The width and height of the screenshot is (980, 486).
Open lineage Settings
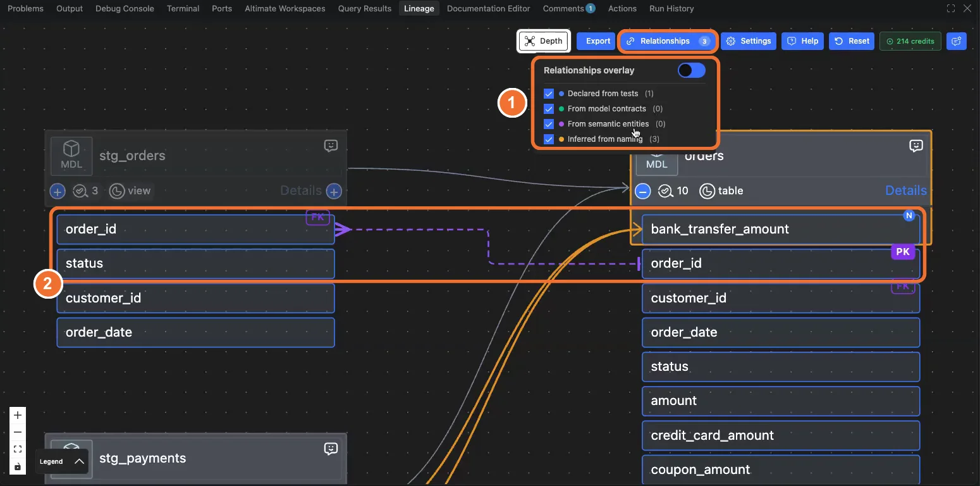coord(749,41)
